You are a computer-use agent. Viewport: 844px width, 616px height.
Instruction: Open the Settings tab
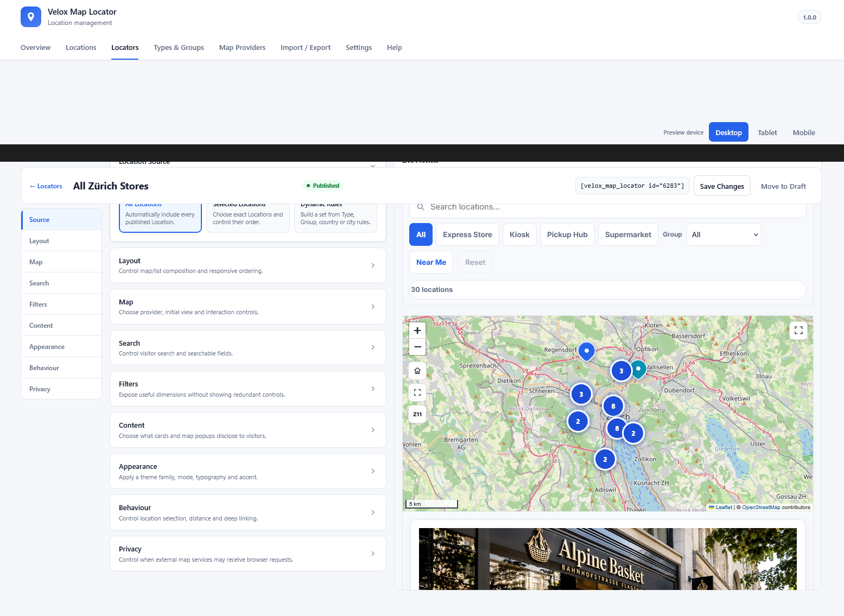(359, 48)
